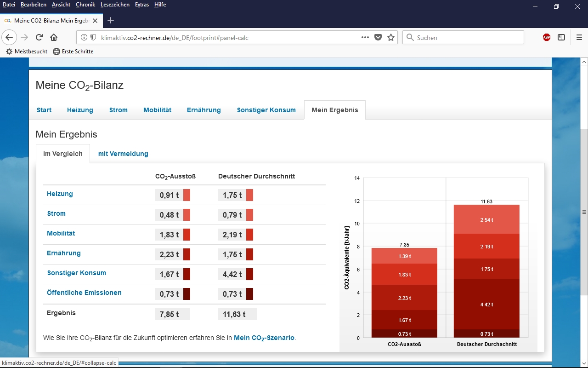
Task: Switch to the Mobilität tab
Action: coord(157,110)
